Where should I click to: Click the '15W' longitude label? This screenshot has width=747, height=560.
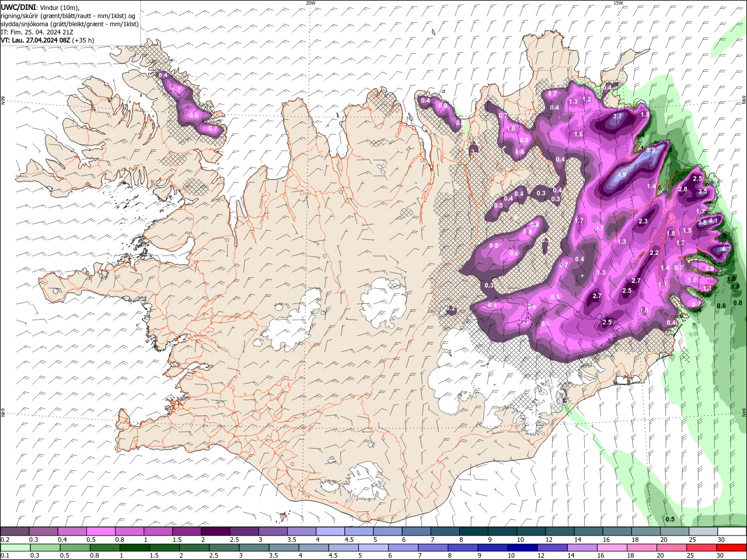tap(618, 3)
